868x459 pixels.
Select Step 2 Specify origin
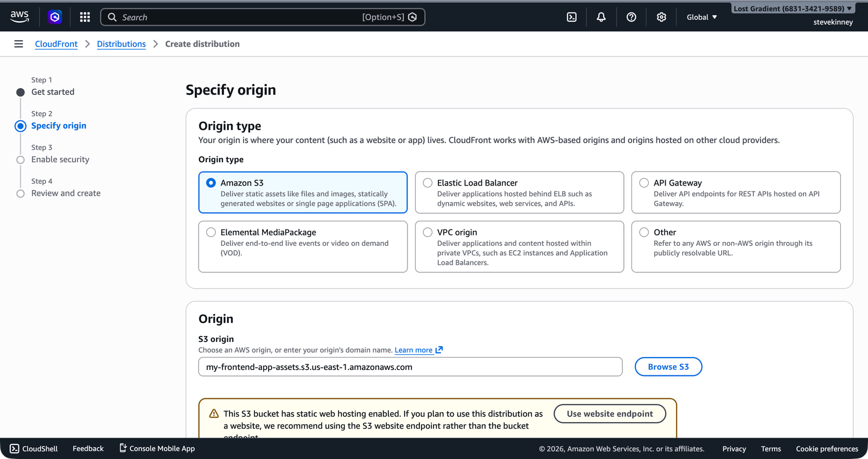coord(59,126)
